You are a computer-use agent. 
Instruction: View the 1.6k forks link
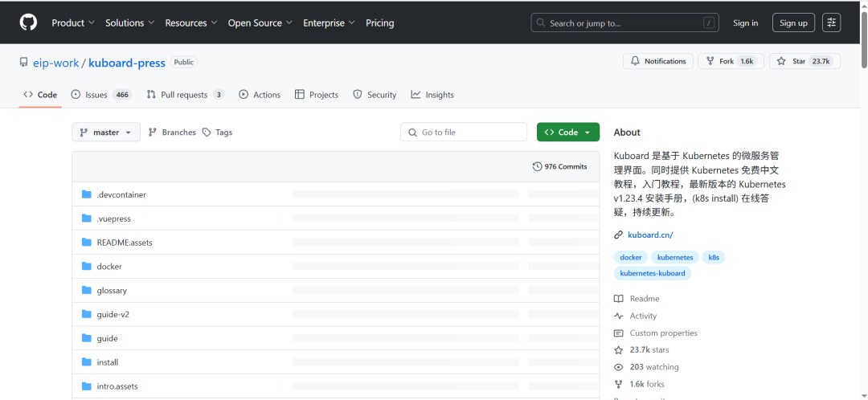(640, 384)
